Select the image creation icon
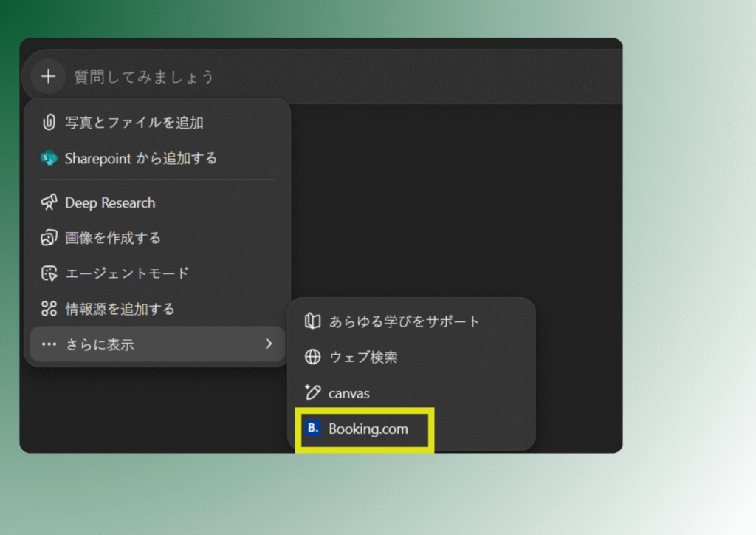Viewport: 756px width, 535px height. point(48,238)
